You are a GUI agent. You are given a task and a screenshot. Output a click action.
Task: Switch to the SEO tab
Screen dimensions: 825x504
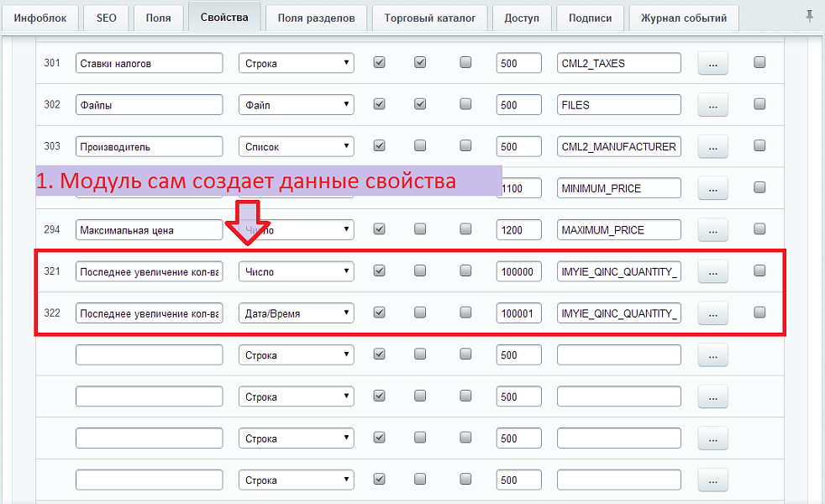[106, 17]
